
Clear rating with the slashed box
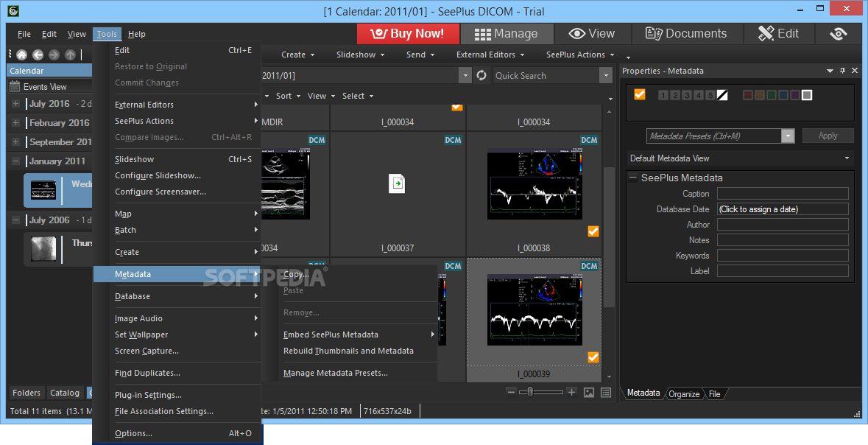(x=722, y=95)
